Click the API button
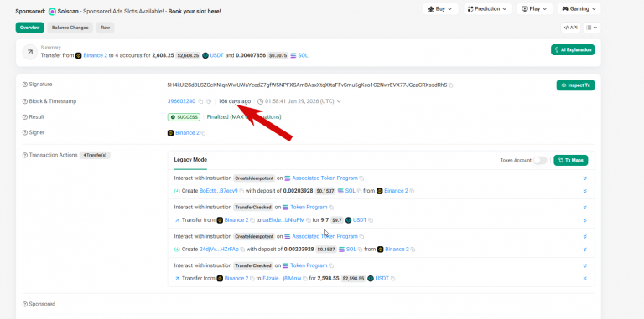 (570, 28)
